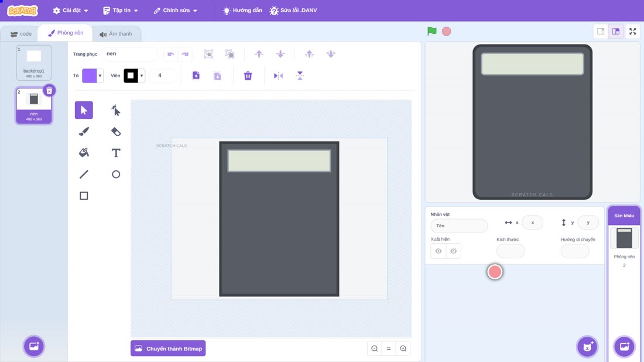The width and height of the screenshot is (644, 362).
Task: Pick the Eraser tool
Action: tap(116, 131)
